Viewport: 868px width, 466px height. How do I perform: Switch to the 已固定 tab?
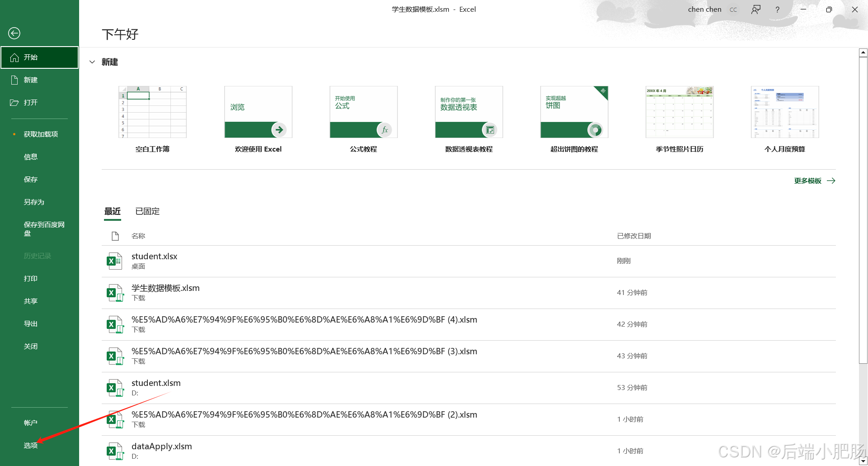pos(147,211)
